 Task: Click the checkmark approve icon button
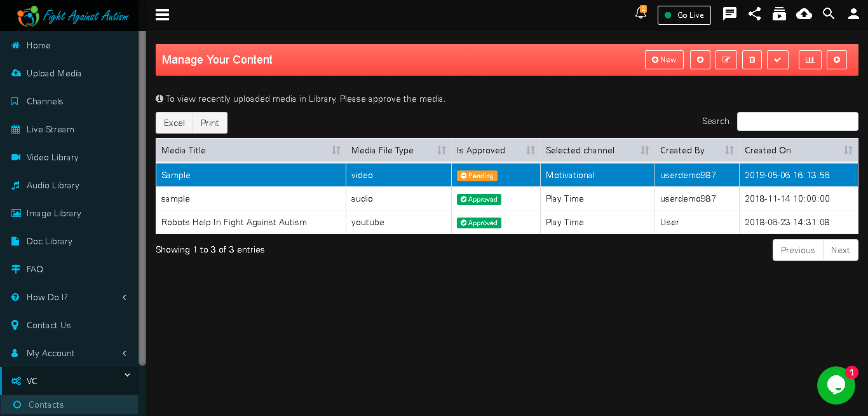coord(778,60)
